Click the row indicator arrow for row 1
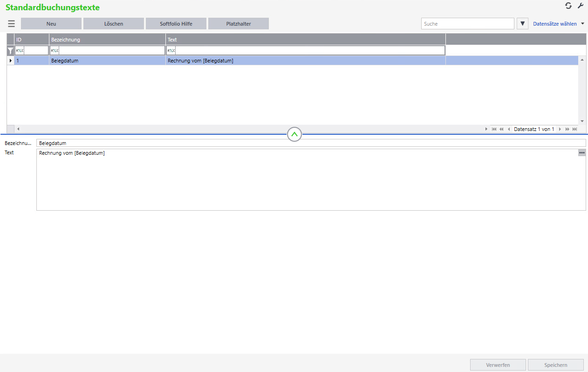The image size is (588, 372). (x=10, y=61)
